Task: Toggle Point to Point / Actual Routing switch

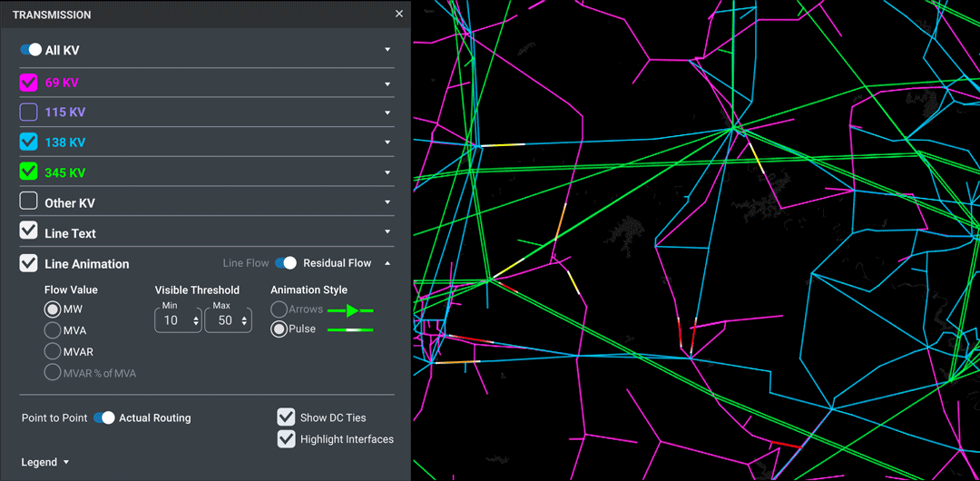Action: pyautogui.click(x=104, y=418)
